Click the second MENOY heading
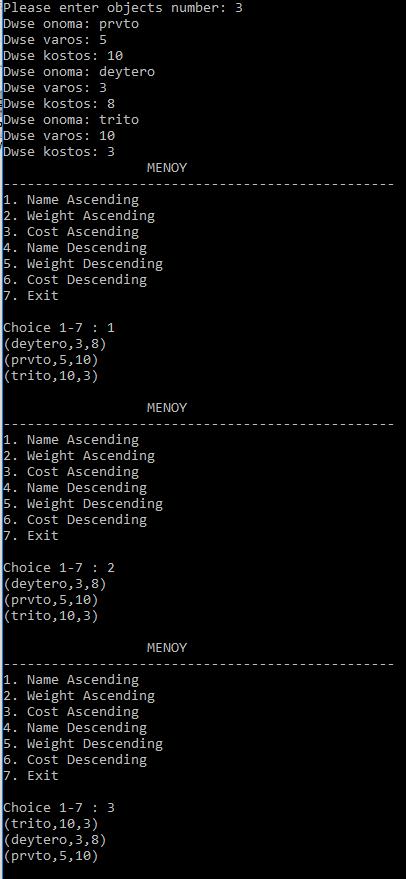This screenshot has height=879, width=406. pyautogui.click(x=167, y=408)
